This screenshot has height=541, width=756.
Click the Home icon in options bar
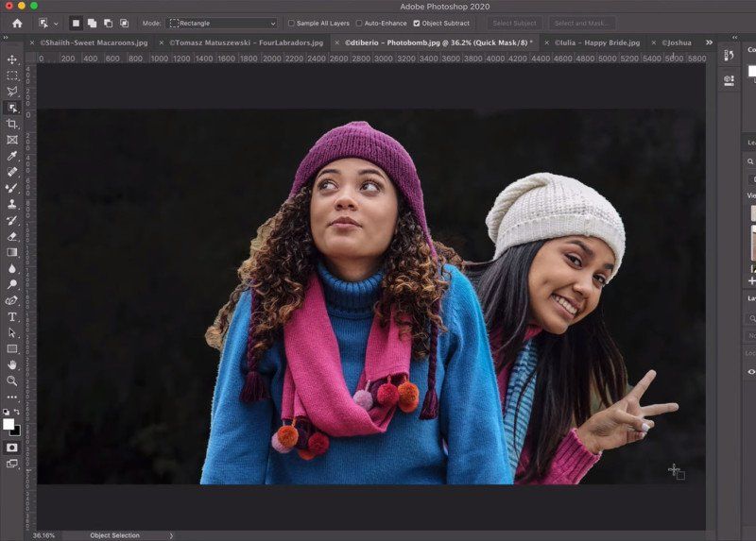[x=17, y=23]
